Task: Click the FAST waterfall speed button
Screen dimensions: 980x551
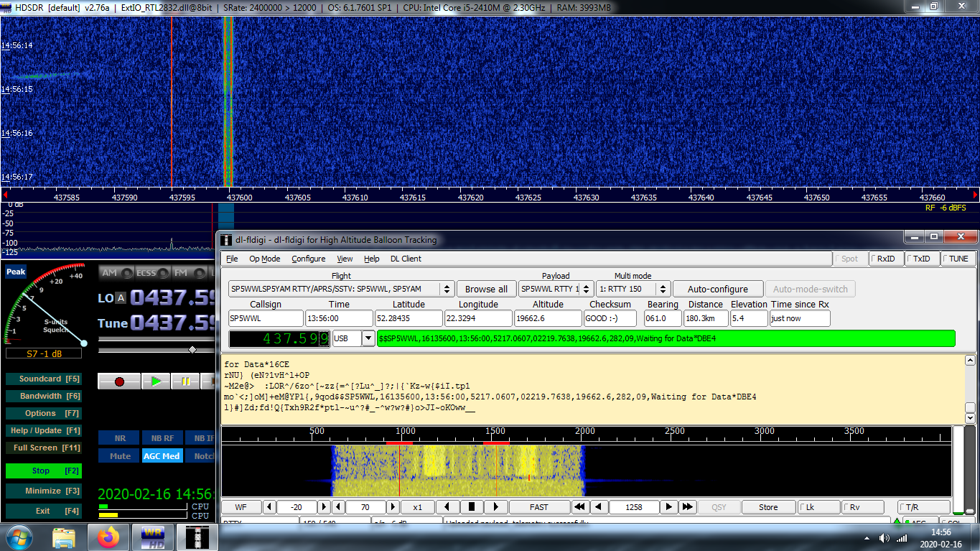Action: pos(538,507)
